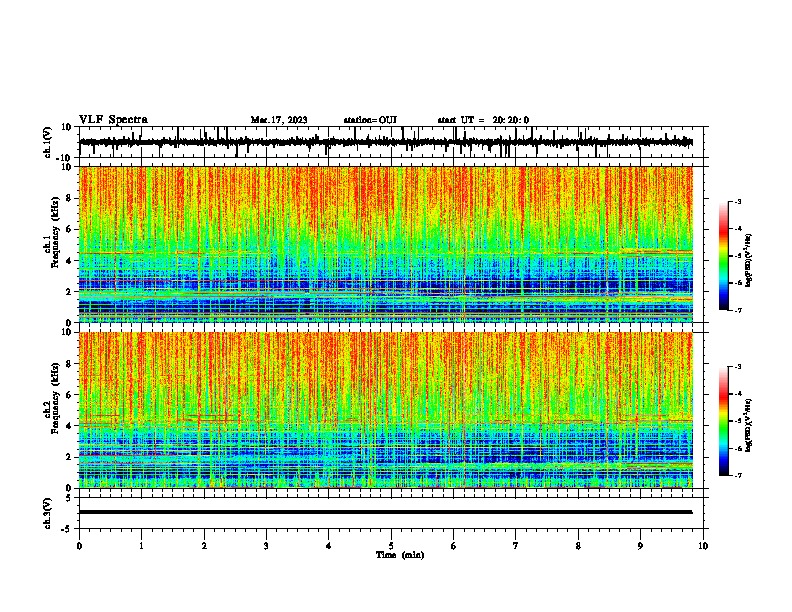Click the "-3" label on ch.1 colorbar
792x612 pixels.
(x=738, y=202)
